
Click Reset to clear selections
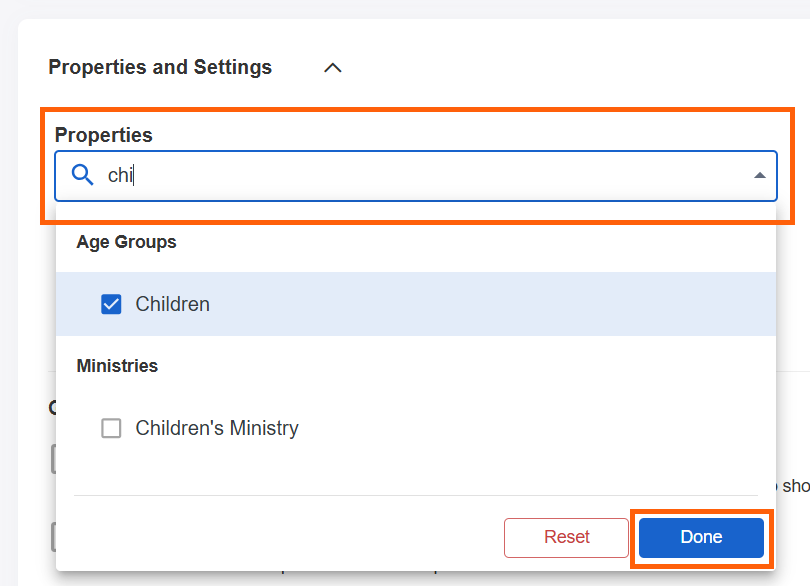pos(566,537)
